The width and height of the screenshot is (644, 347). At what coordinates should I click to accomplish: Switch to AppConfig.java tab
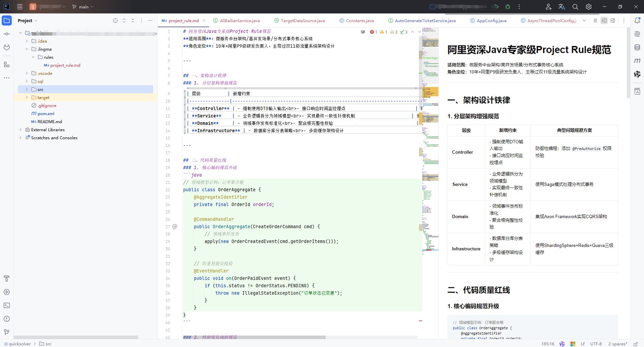click(488, 20)
